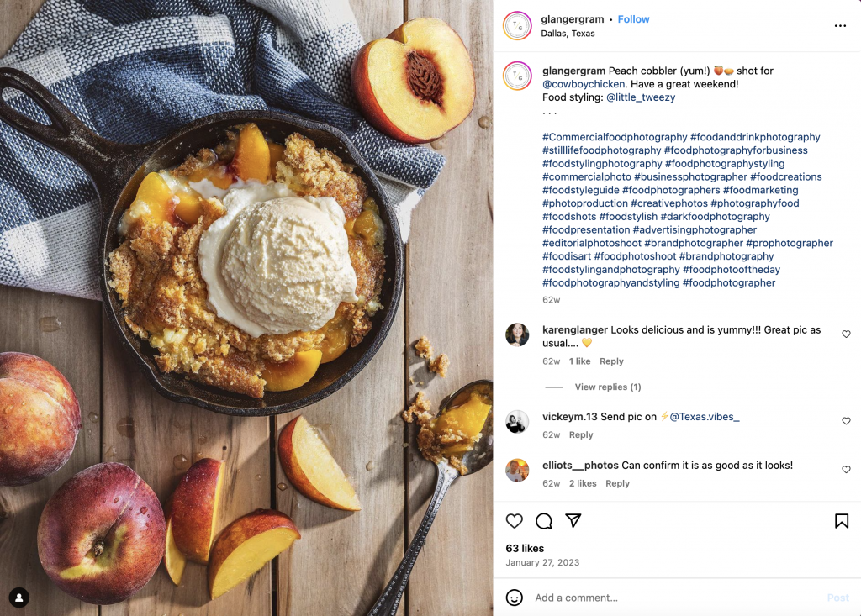This screenshot has height=616, width=861.
Task: View the 63 likes list
Action: pos(525,548)
